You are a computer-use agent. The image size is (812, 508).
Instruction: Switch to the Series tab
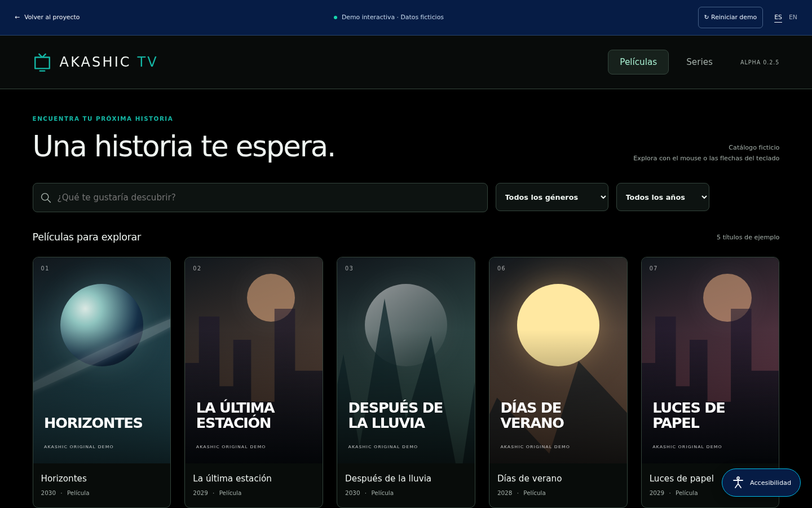click(x=699, y=62)
